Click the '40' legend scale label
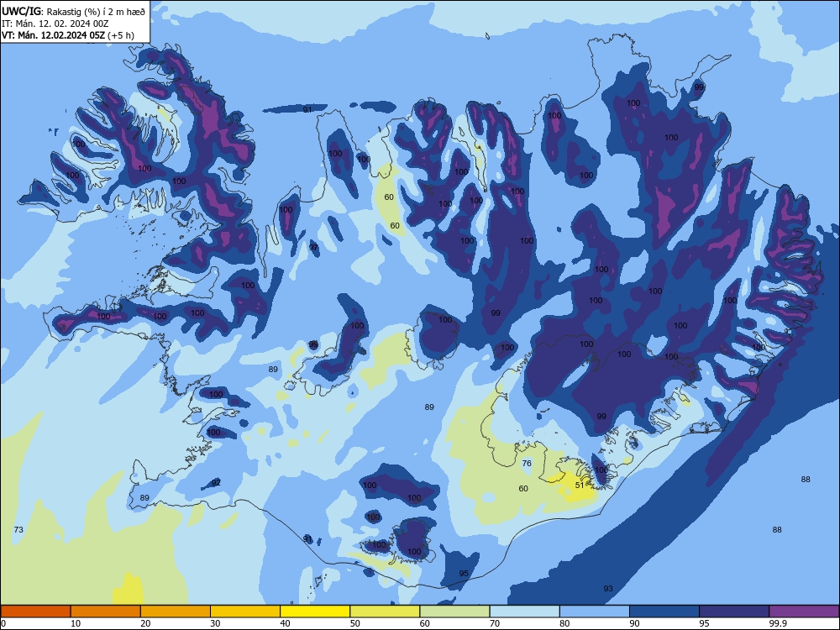The image size is (840, 630). 286,623
